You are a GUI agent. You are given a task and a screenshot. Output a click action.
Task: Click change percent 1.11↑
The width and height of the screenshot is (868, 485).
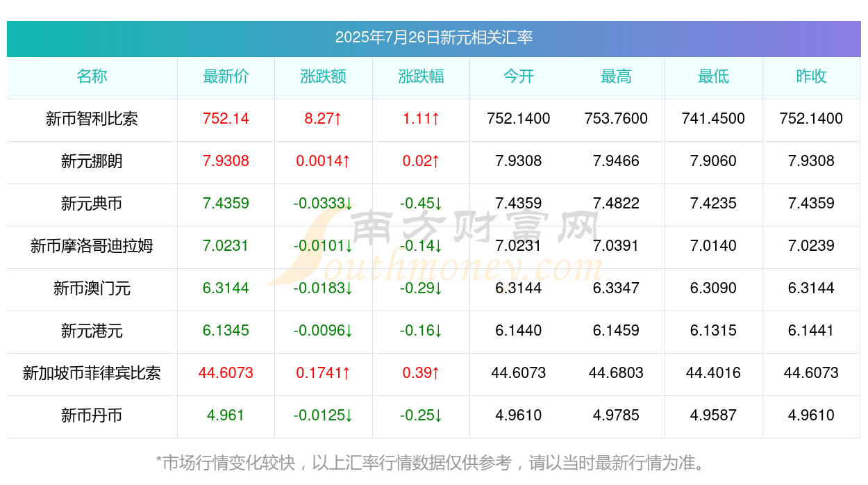421,119
